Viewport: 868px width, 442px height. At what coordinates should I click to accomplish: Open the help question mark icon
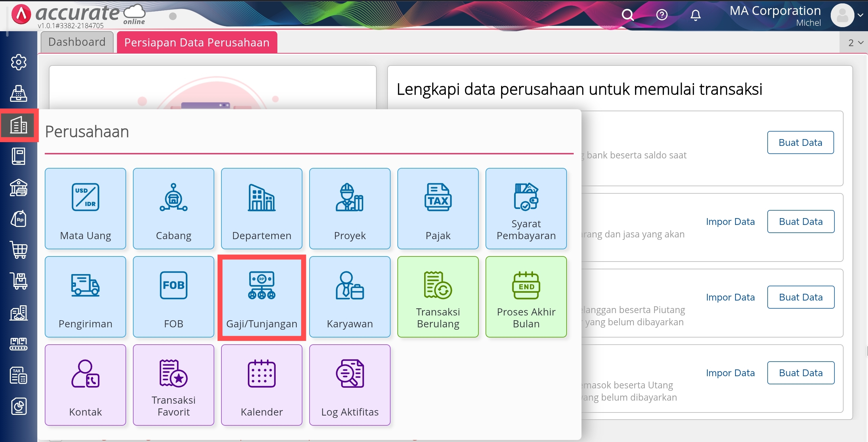point(662,15)
